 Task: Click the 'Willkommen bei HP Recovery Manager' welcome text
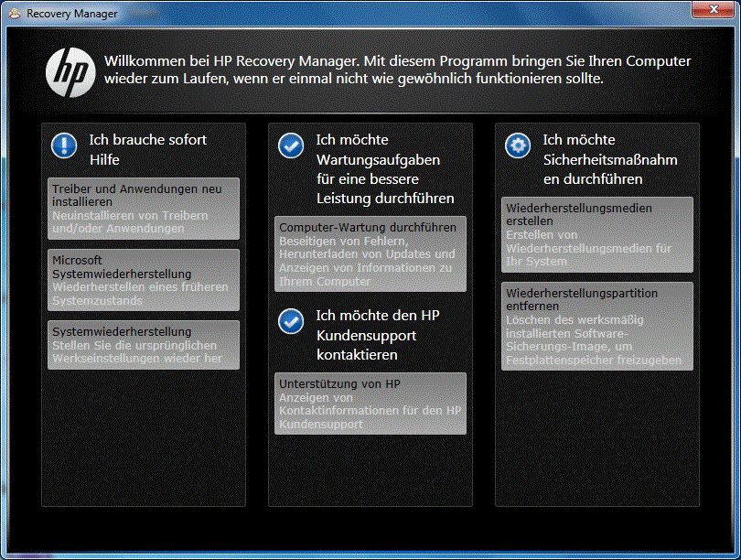pos(397,70)
